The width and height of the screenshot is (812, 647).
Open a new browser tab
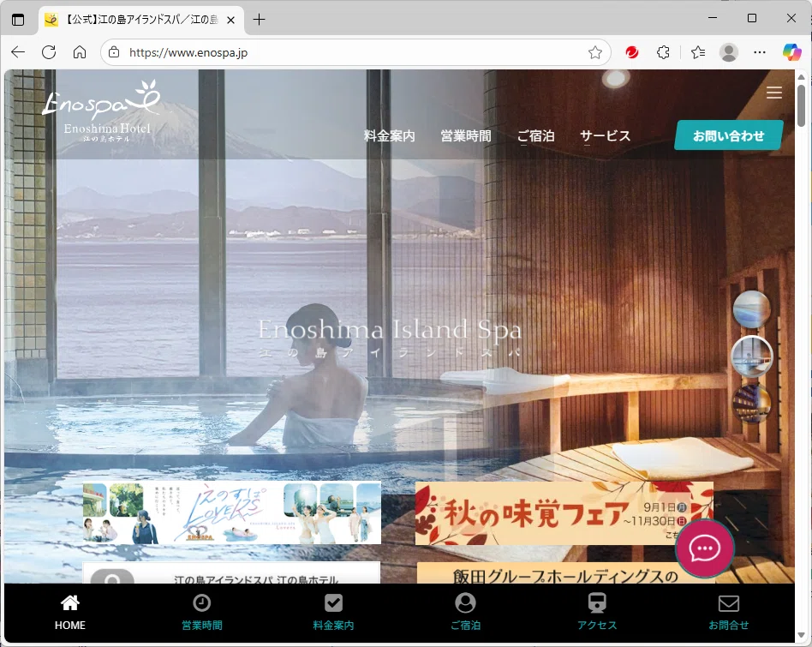(259, 20)
